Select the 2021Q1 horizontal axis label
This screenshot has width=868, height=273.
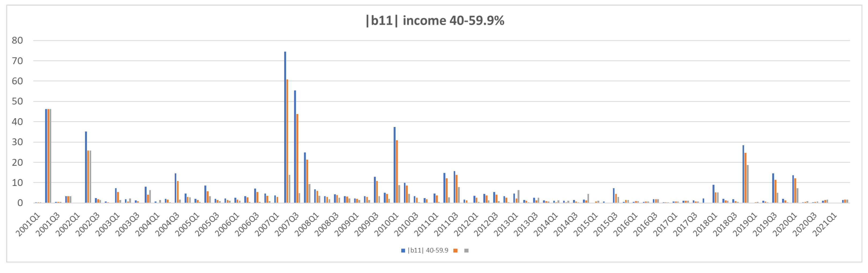click(824, 224)
